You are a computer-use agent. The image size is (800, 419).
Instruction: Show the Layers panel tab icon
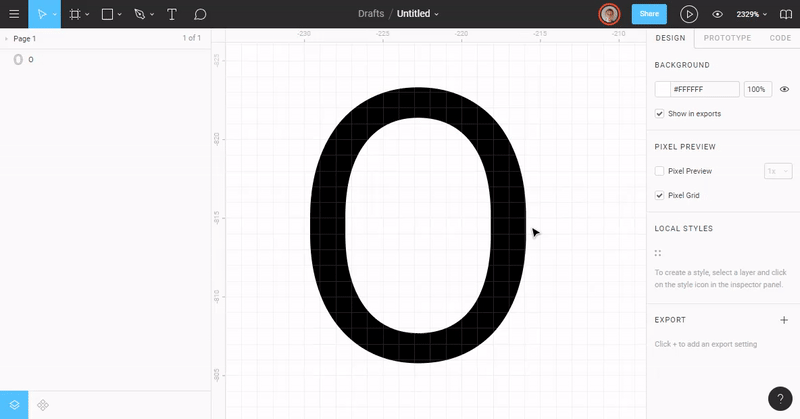tap(14, 405)
